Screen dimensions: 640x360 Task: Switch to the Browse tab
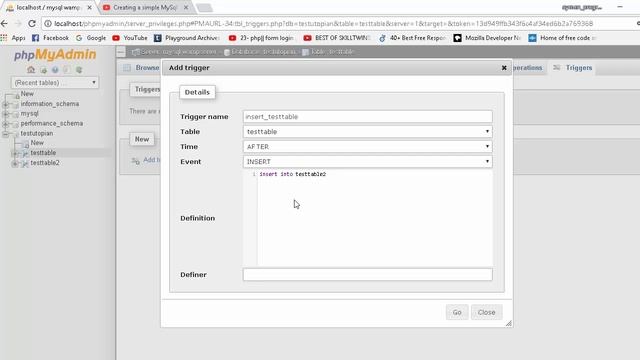tap(141, 68)
